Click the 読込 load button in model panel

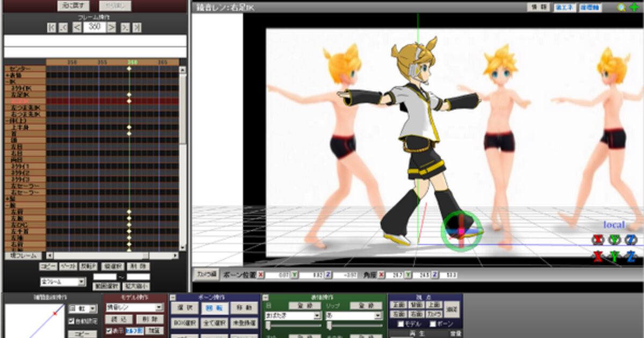118,319
